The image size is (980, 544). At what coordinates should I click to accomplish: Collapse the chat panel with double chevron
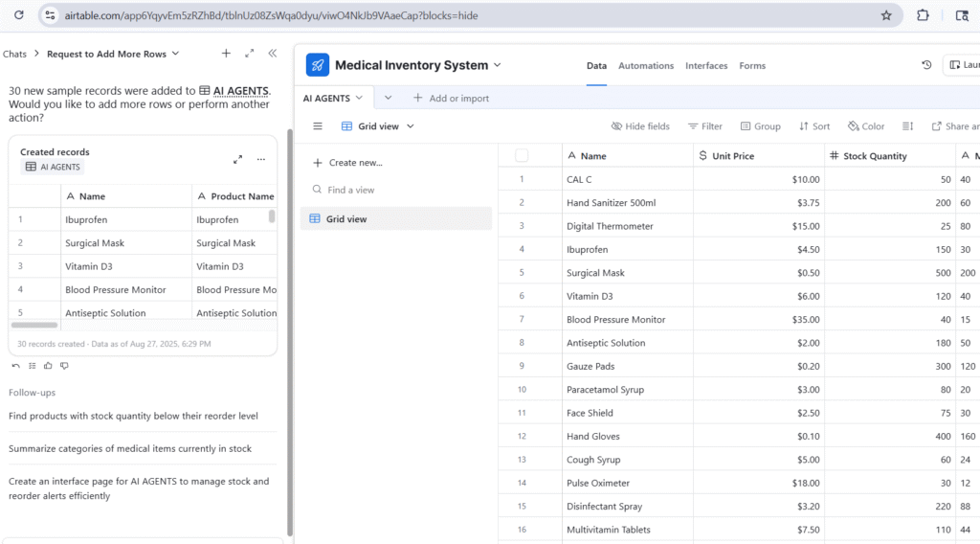point(273,54)
